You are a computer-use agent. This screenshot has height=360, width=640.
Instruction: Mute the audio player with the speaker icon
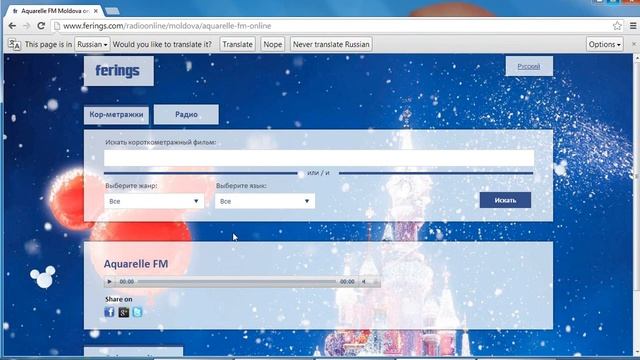(364, 282)
